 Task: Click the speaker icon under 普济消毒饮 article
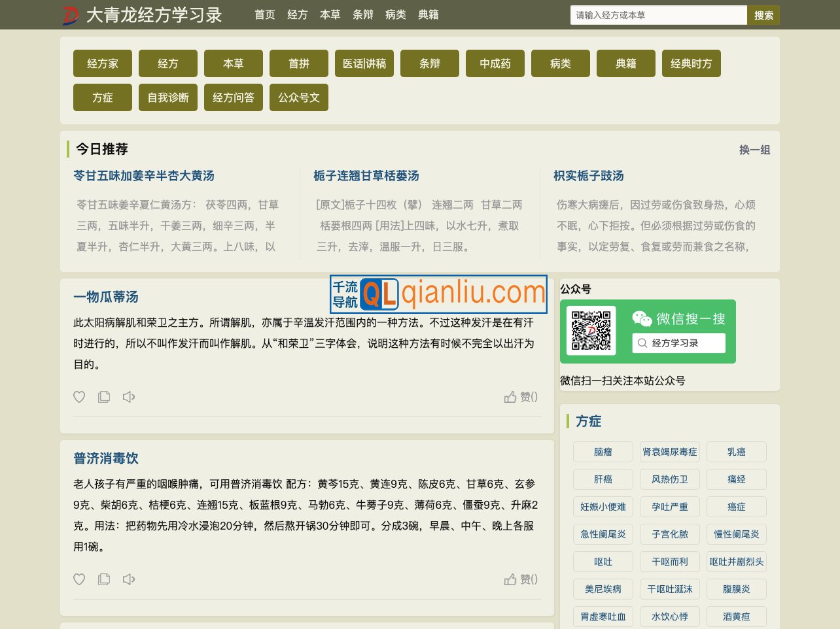(x=129, y=579)
